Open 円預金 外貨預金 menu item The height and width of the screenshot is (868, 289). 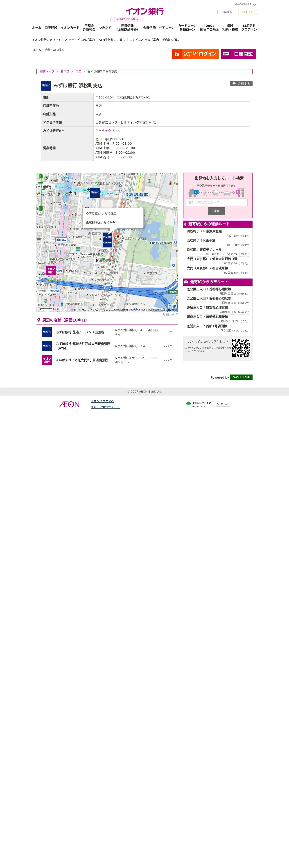coord(89,28)
